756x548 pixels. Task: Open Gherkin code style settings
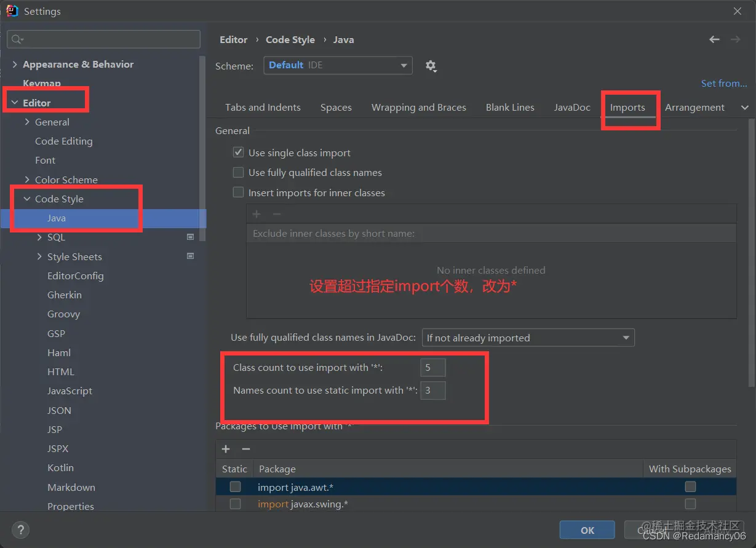click(x=65, y=295)
